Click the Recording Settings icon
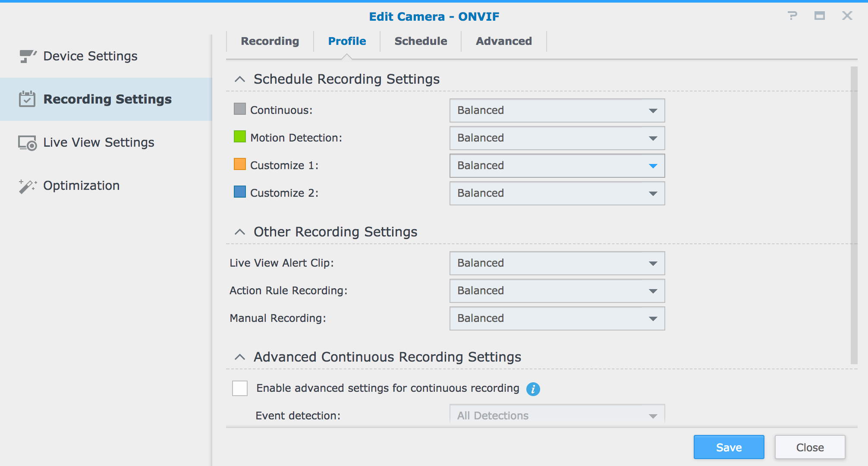868x466 pixels. coord(28,99)
